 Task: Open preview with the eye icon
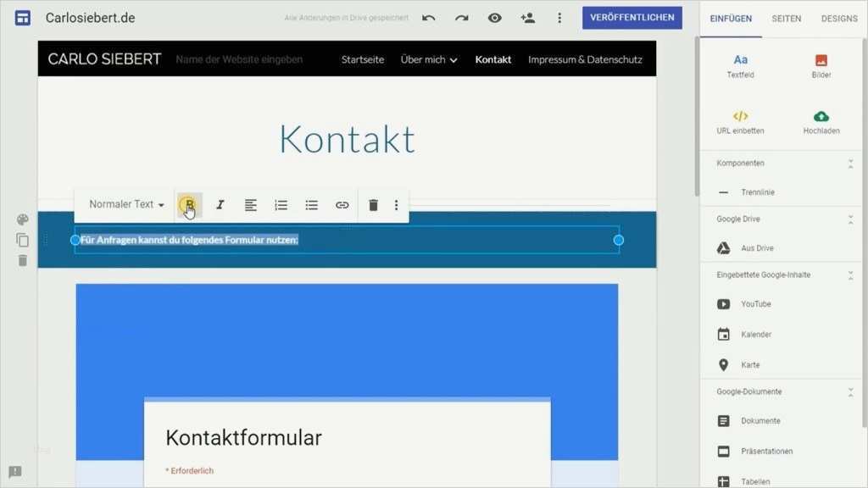494,18
